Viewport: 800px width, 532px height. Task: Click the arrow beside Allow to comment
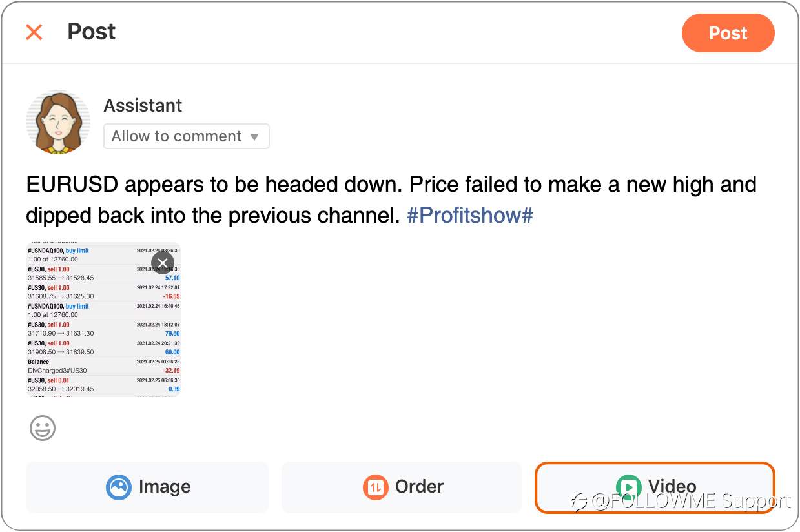click(254, 137)
